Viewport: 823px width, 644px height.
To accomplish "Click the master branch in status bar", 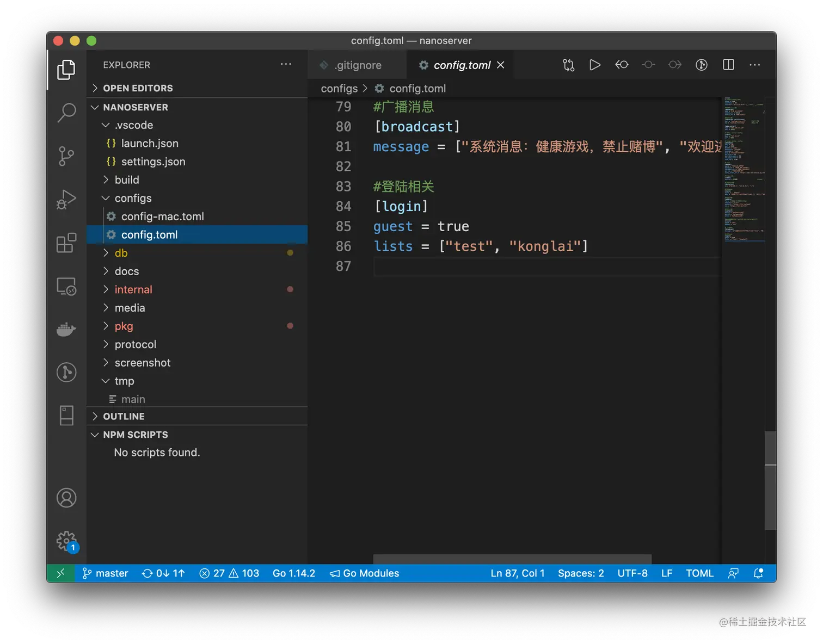I will pos(106,573).
